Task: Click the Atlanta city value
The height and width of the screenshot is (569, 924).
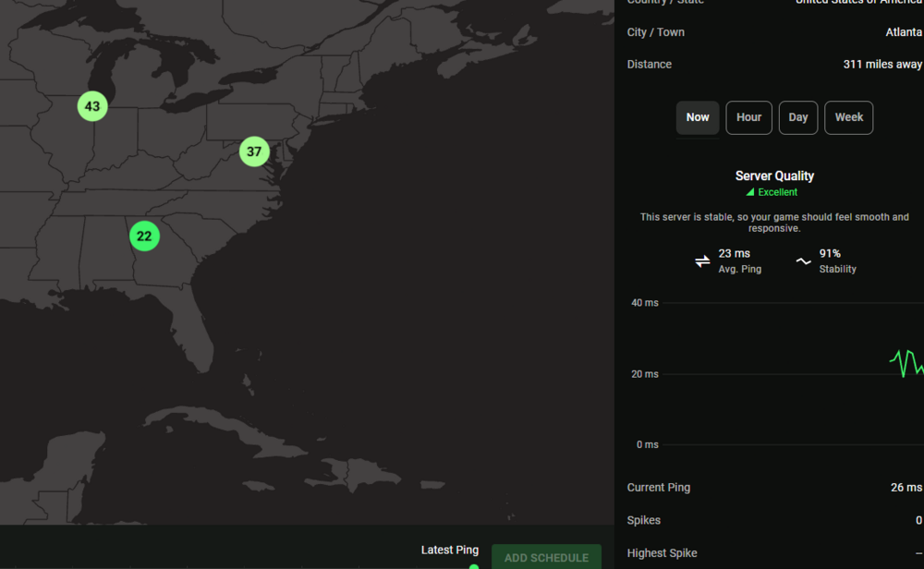Action: (903, 32)
